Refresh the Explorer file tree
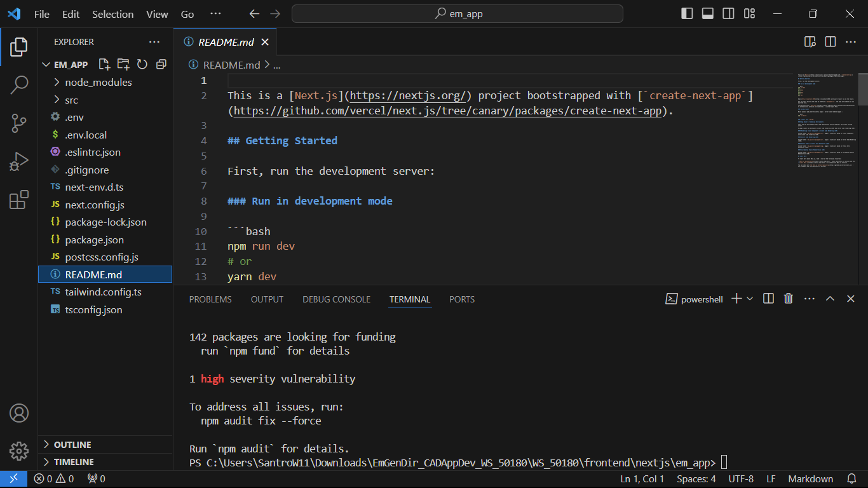 (x=142, y=64)
